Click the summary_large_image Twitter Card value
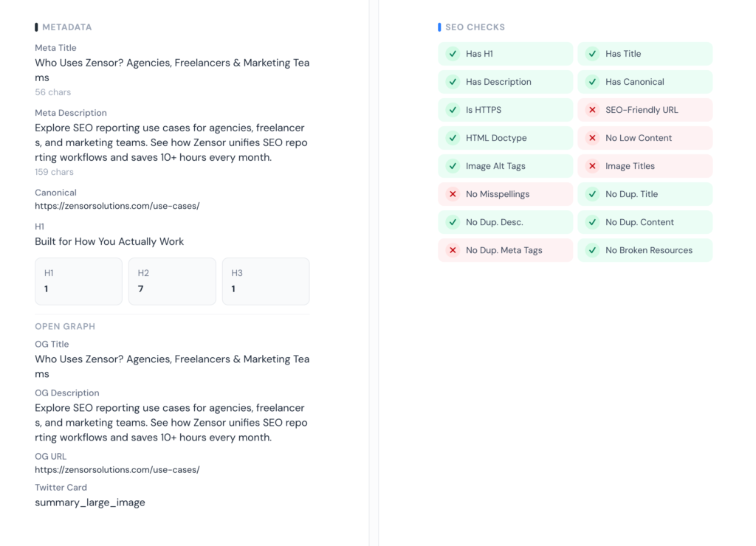 (90, 502)
